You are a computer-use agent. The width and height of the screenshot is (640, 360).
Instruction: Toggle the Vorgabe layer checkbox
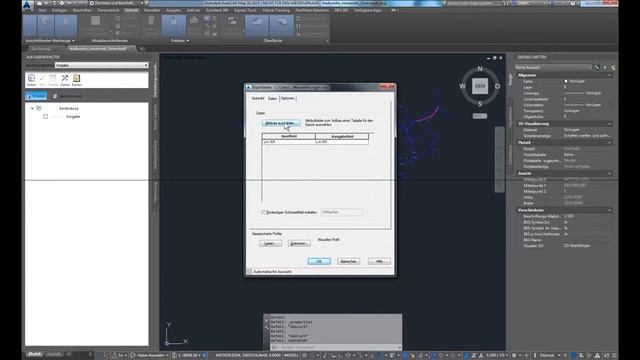point(46,117)
